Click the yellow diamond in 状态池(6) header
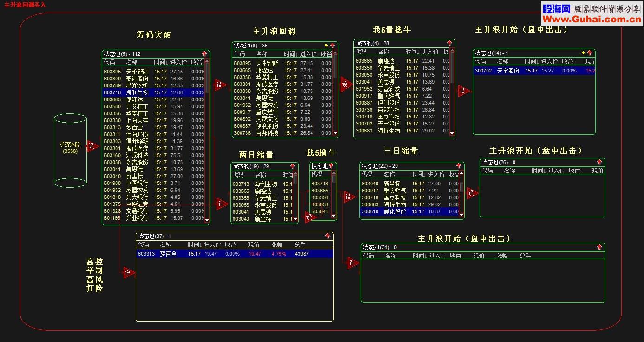Image resolution: width=644 pixels, height=342 pixels. (326, 46)
